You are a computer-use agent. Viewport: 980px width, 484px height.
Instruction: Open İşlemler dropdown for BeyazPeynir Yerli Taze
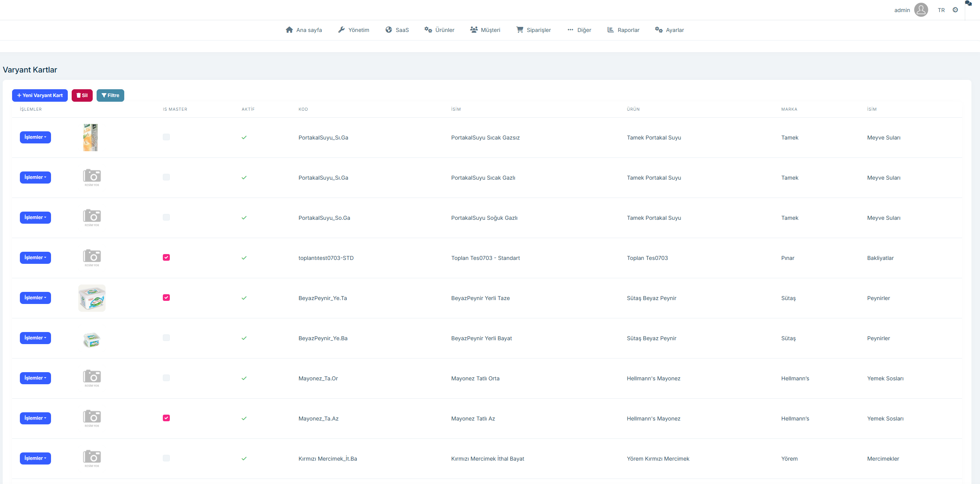(35, 298)
